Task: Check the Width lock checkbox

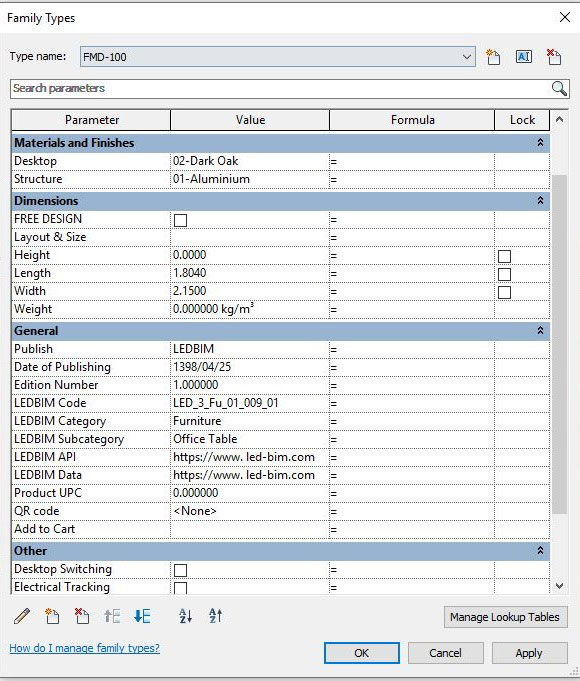Action: (x=504, y=292)
